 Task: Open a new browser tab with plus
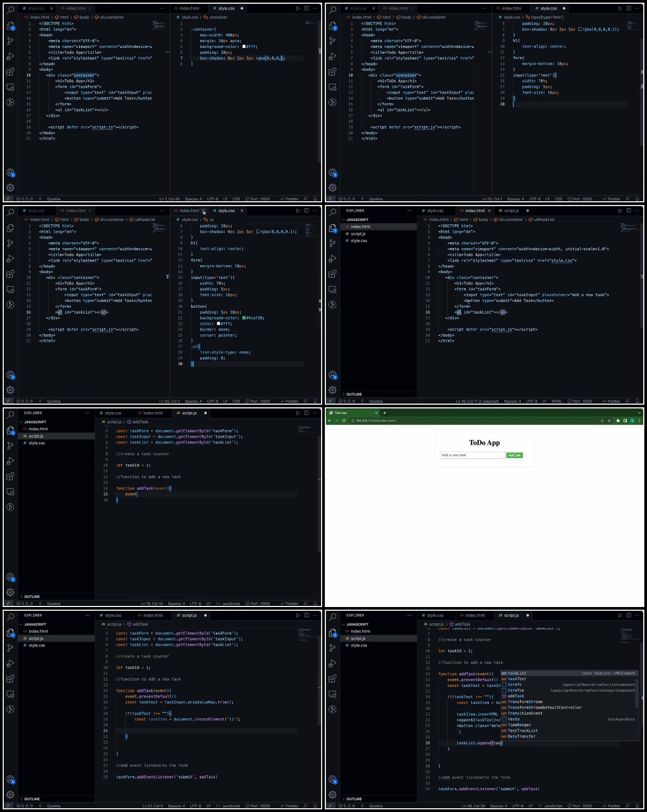(384, 413)
